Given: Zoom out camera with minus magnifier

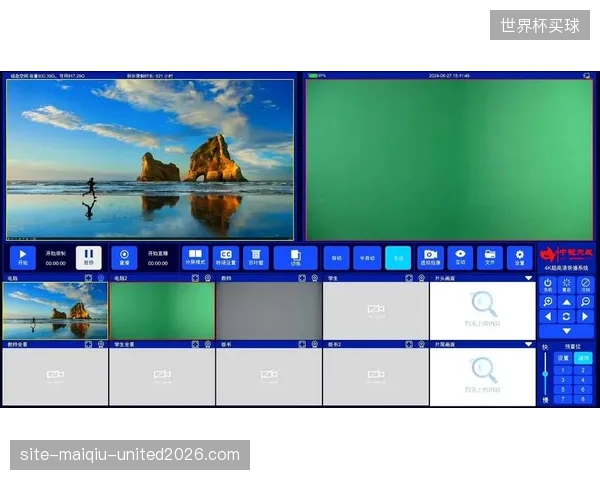Looking at the screenshot, I should [585, 302].
